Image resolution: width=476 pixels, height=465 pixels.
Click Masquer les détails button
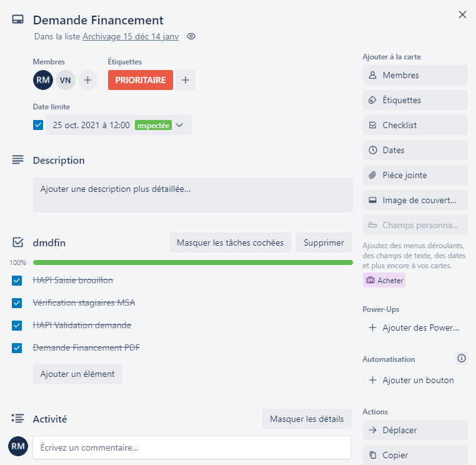[307, 419]
